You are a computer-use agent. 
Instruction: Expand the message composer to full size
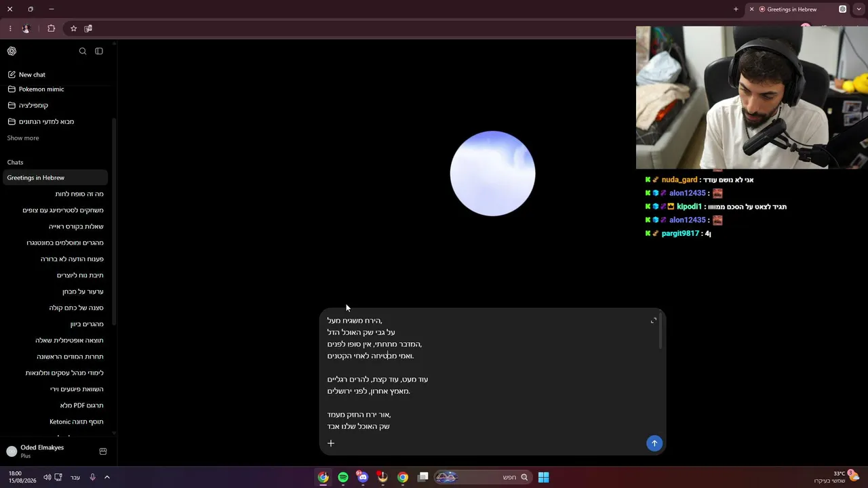coord(654,321)
